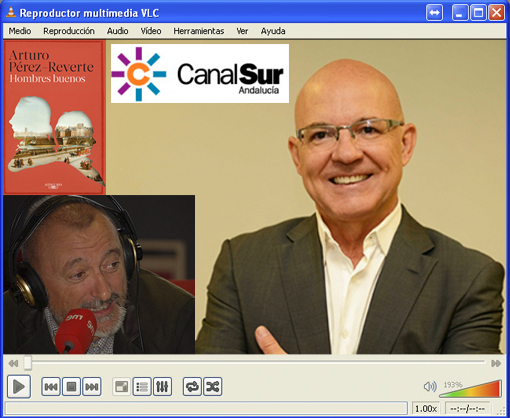Mute audio via speaker icon
Image resolution: width=510 pixels, height=418 pixels.
pyautogui.click(x=430, y=387)
